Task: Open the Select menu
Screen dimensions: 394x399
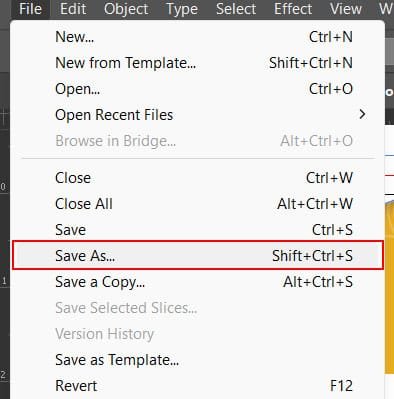Action: (236, 9)
